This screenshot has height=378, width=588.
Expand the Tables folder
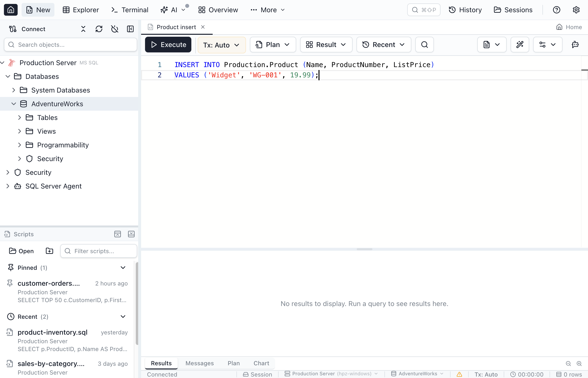pyautogui.click(x=20, y=118)
